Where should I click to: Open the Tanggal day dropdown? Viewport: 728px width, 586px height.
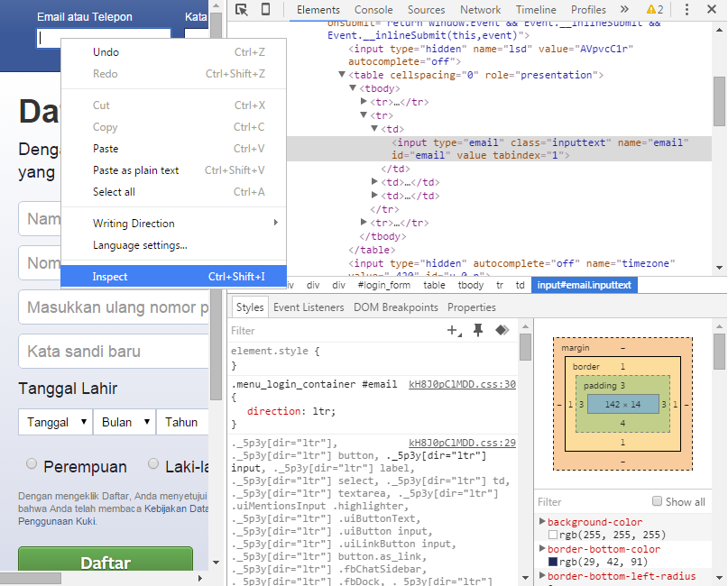(56, 422)
